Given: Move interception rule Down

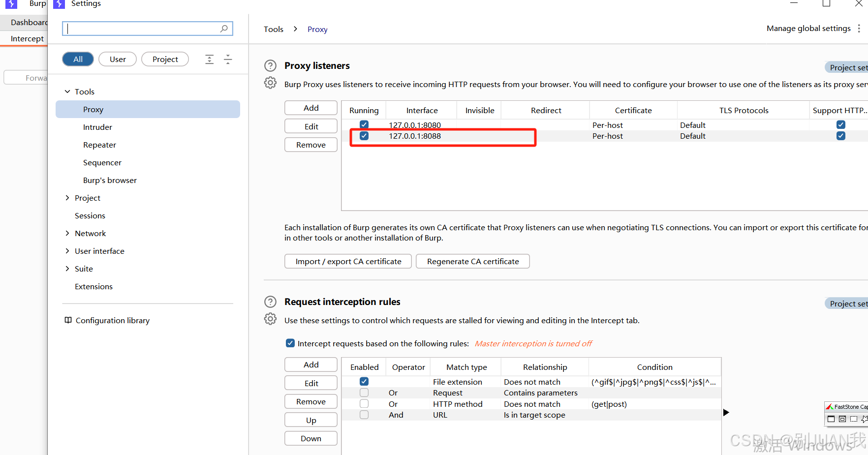Looking at the screenshot, I should point(311,438).
